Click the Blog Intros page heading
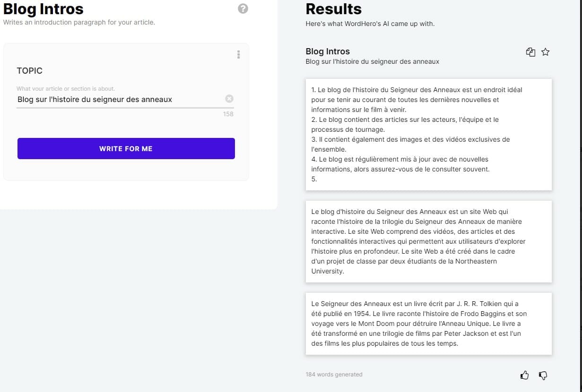This screenshot has width=582, height=392. point(43,9)
